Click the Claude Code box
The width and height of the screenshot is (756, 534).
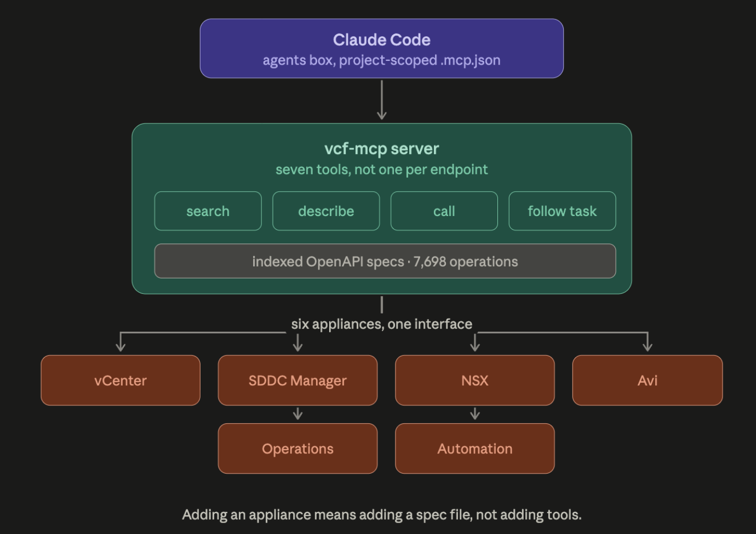[x=382, y=48]
